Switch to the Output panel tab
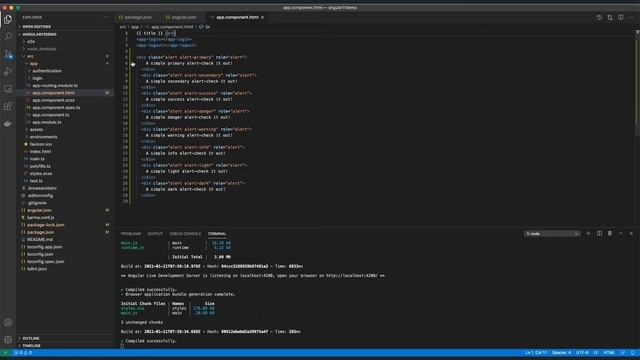The width and height of the screenshot is (640, 360). tap(155, 234)
